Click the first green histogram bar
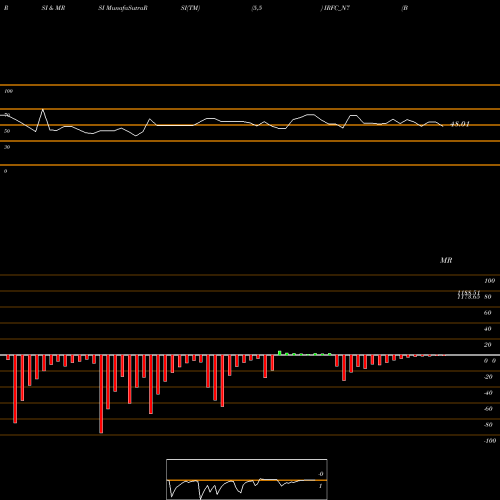Image resolution: width=500 pixels, height=500 pixels. click(280, 353)
